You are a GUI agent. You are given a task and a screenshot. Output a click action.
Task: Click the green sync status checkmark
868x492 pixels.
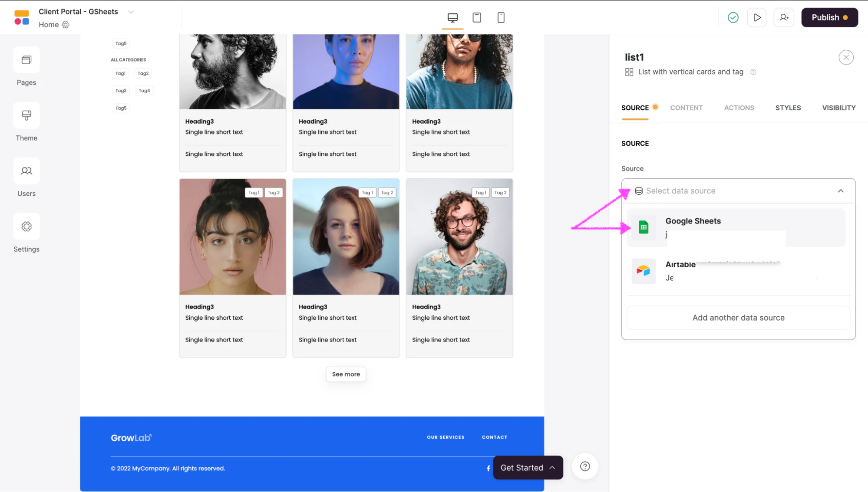point(733,17)
